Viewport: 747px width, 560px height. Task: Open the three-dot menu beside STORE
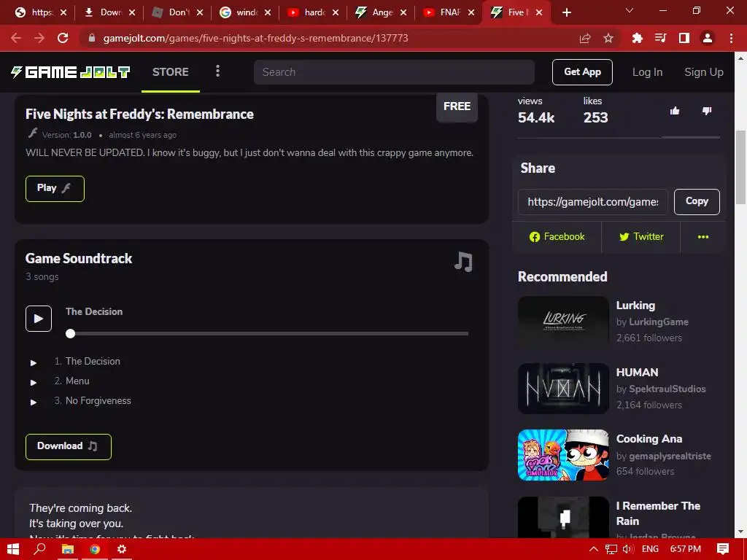(217, 71)
